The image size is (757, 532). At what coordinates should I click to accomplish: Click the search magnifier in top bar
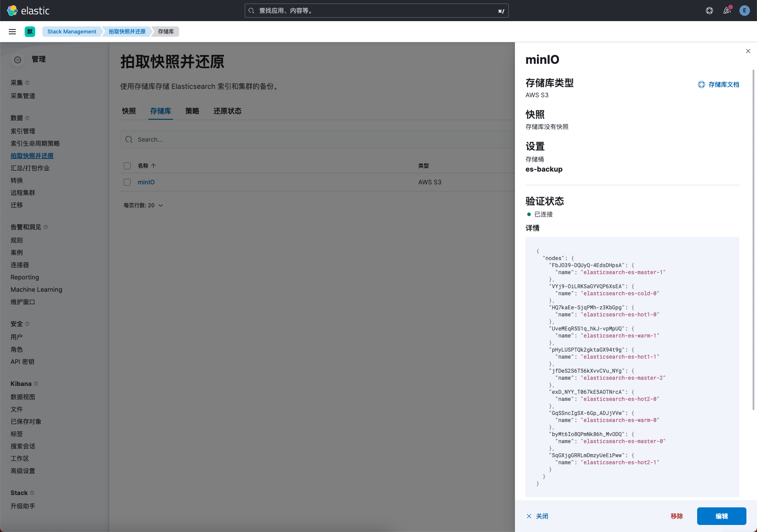point(251,11)
